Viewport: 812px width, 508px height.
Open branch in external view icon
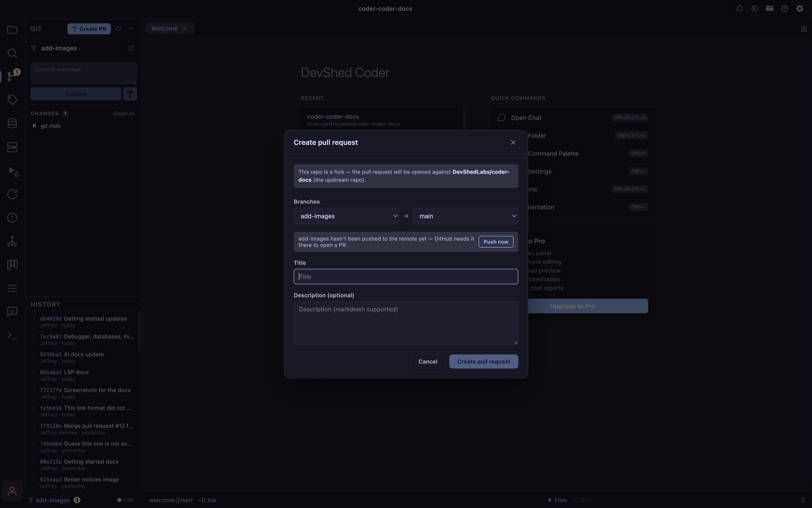(x=131, y=48)
